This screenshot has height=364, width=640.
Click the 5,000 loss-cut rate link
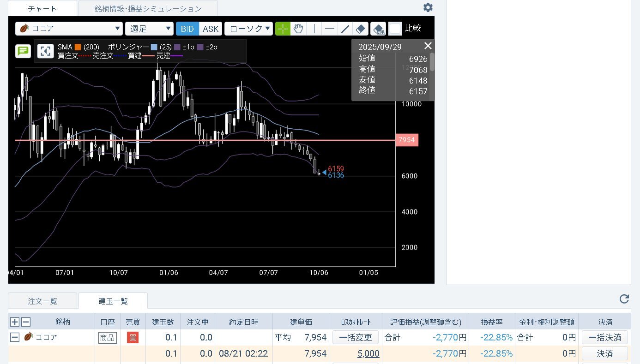368,354
